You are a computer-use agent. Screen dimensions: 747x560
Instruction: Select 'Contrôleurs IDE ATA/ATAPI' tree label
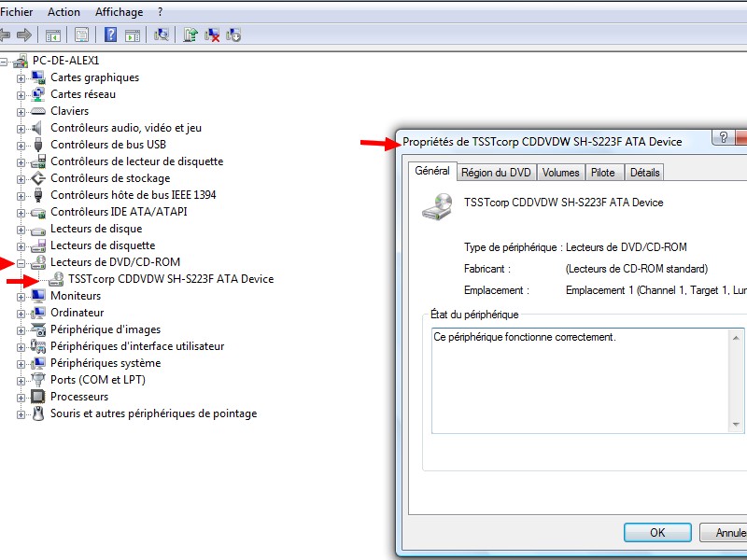(120, 212)
